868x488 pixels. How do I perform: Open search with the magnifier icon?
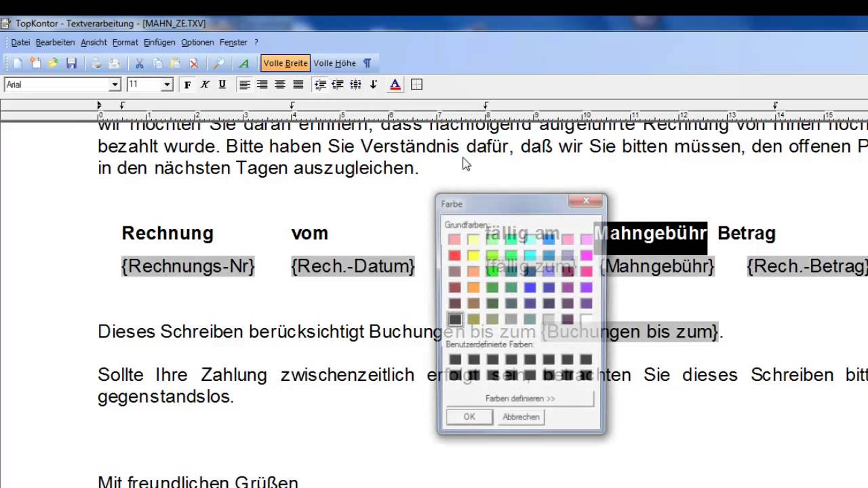tap(218, 63)
